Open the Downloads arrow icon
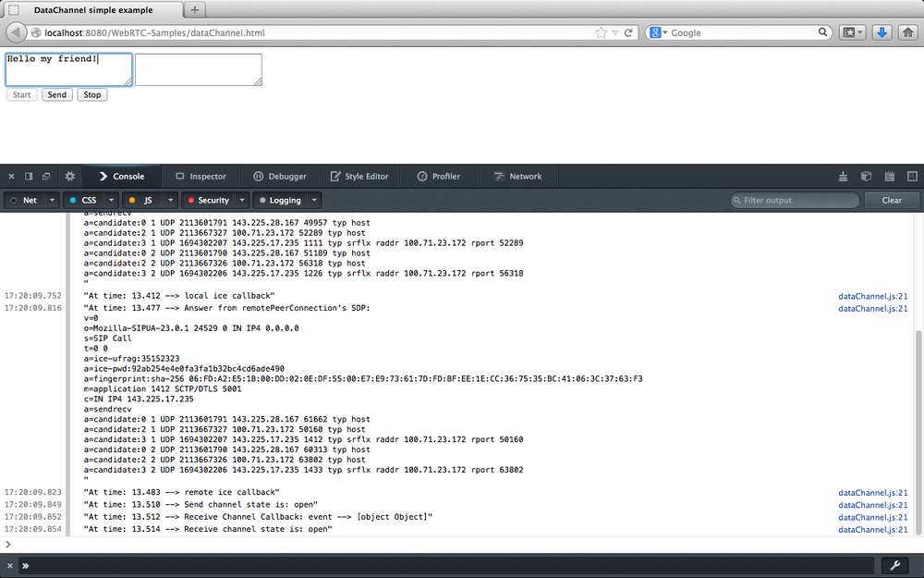The height and width of the screenshot is (578, 924). [x=881, y=31]
